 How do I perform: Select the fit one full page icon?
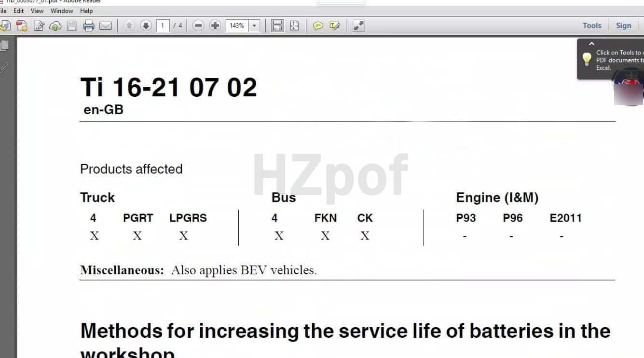294,26
